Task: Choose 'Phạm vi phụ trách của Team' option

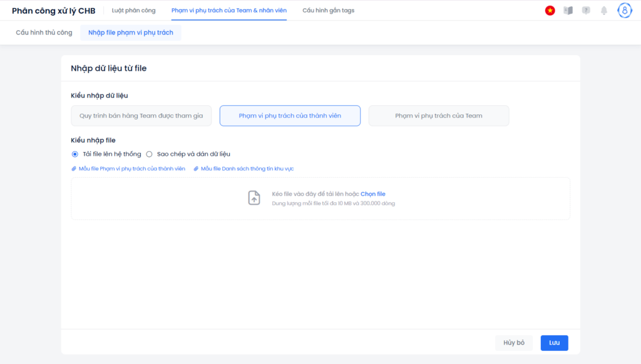Action: [439, 116]
